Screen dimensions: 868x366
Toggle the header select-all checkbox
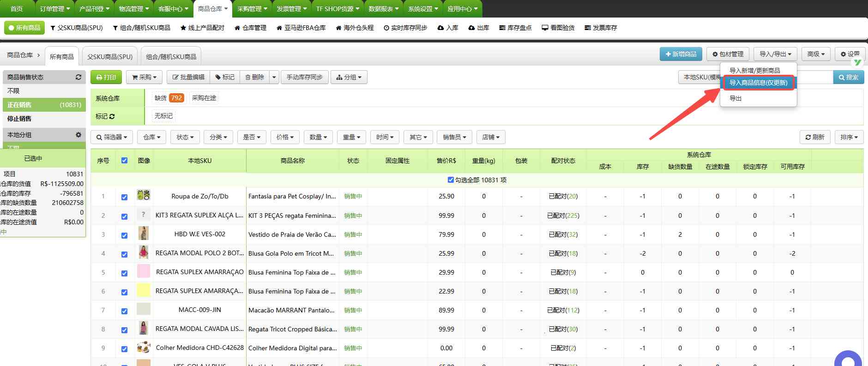pos(124,161)
